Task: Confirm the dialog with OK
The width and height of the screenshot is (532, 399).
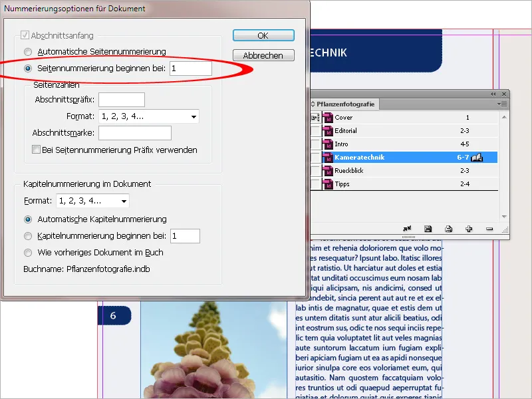Action: (263, 35)
